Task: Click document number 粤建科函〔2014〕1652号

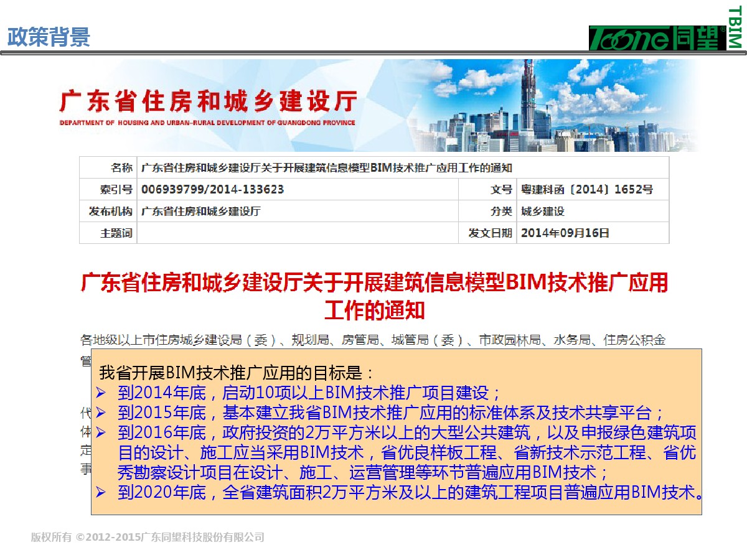Action: click(586, 190)
